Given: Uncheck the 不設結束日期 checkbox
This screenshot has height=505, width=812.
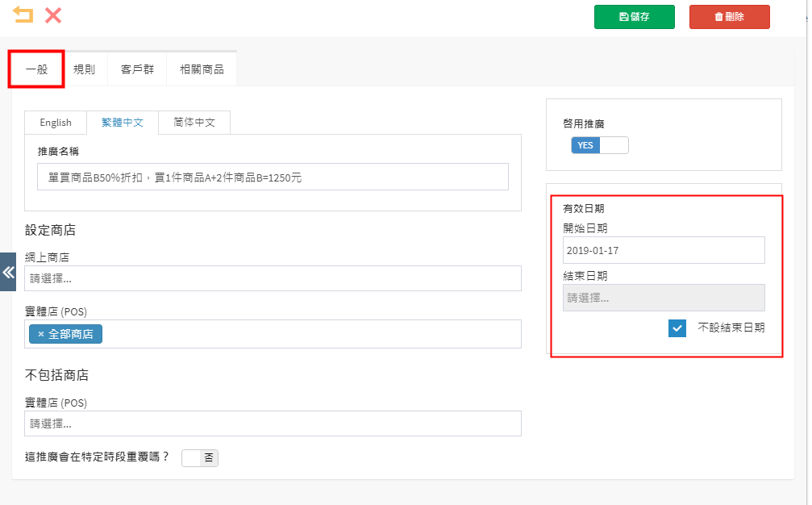Looking at the screenshot, I should coord(677,328).
